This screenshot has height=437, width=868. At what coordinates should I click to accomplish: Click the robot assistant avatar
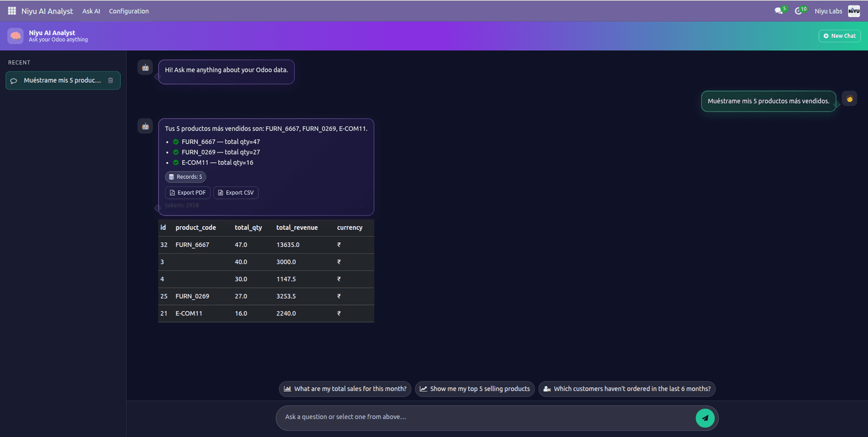point(145,67)
